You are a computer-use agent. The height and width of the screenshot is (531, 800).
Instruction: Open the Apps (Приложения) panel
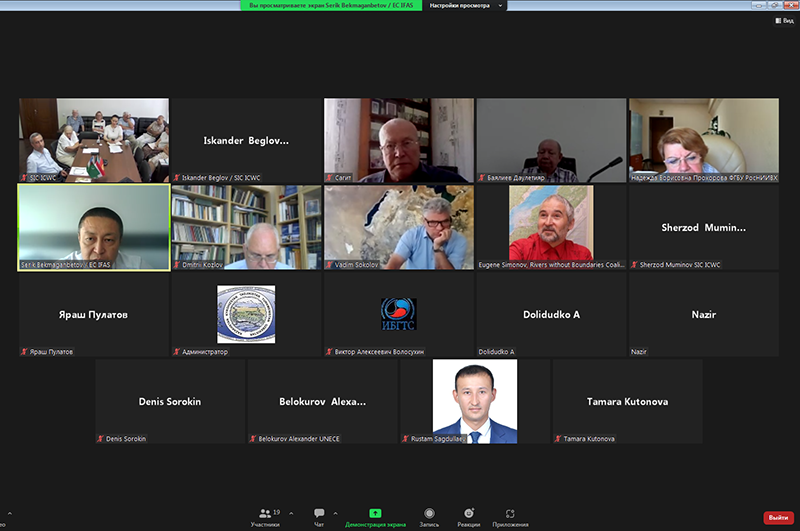tap(510, 516)
